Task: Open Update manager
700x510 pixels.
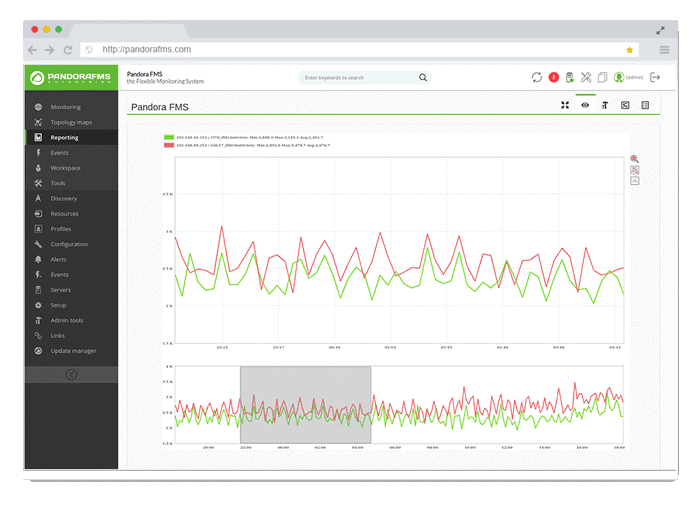Action: pos(73,351)
